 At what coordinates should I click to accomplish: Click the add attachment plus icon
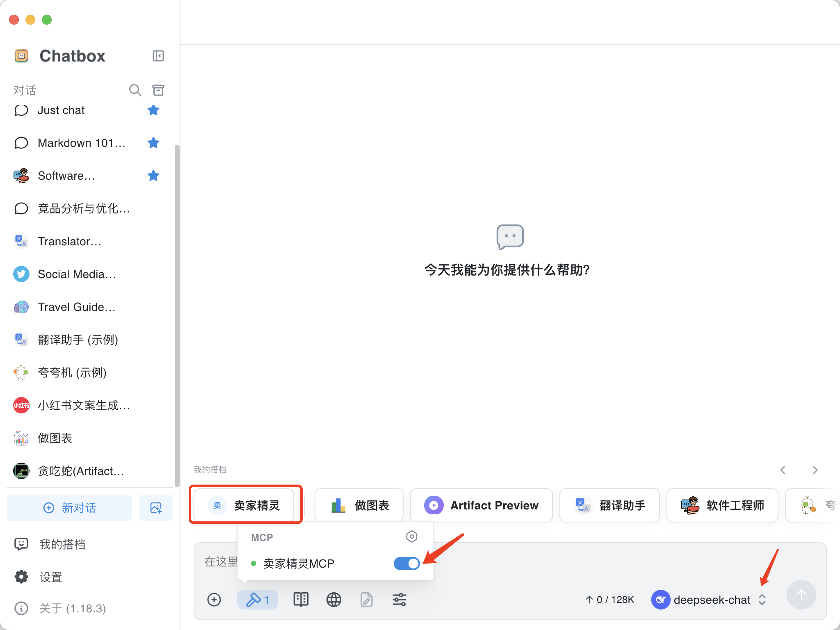coord(214,600)
